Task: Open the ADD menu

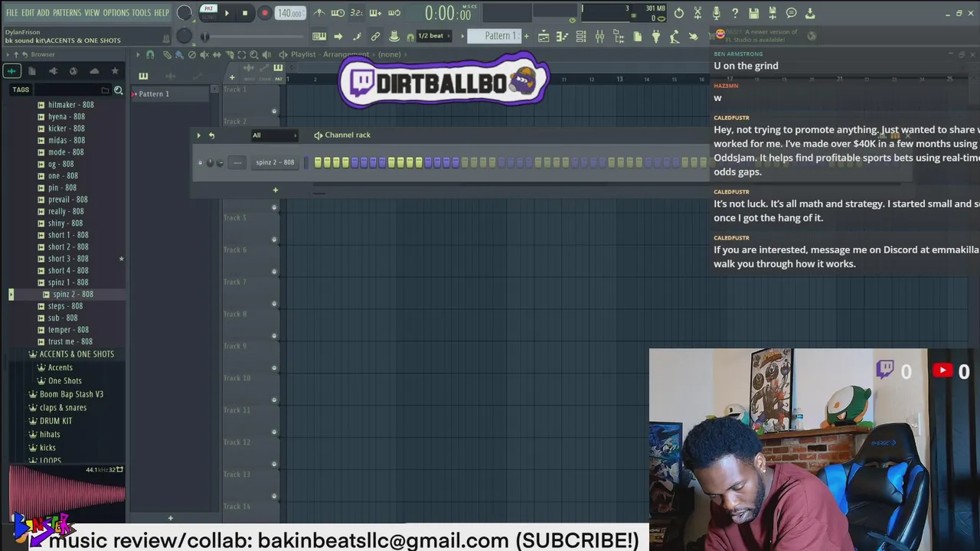Action: coord(43,13)
